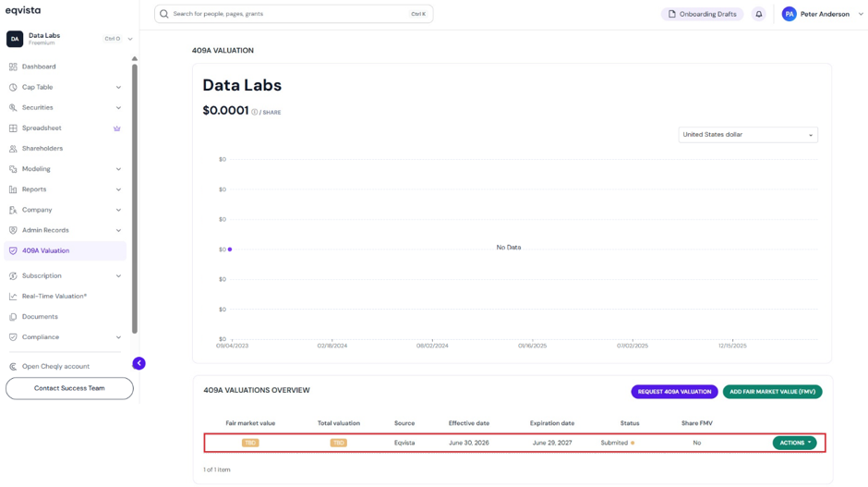Click the Fair market value TBD badge
This screenshot has height=487, width=868.
(x=250, y=443)
